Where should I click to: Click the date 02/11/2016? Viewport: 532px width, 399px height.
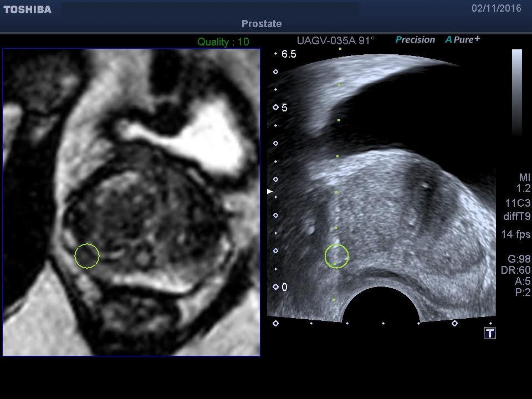tap(497, 9)
